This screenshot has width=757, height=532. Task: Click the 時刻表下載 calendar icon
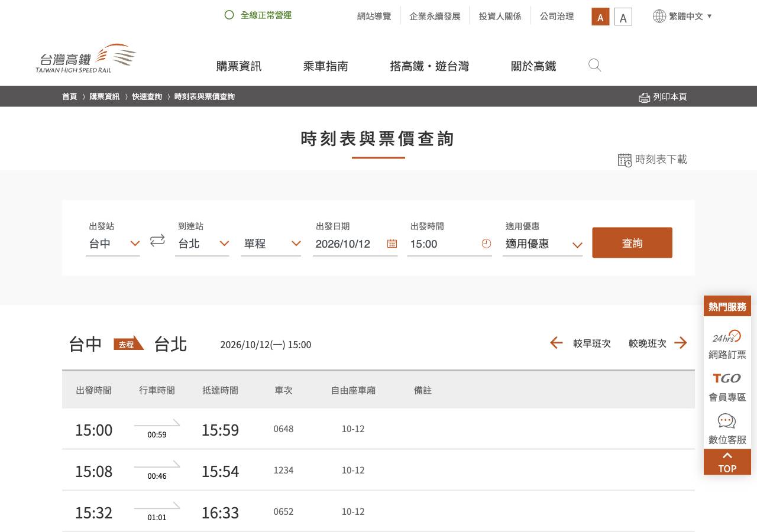(x=625, y=160)
